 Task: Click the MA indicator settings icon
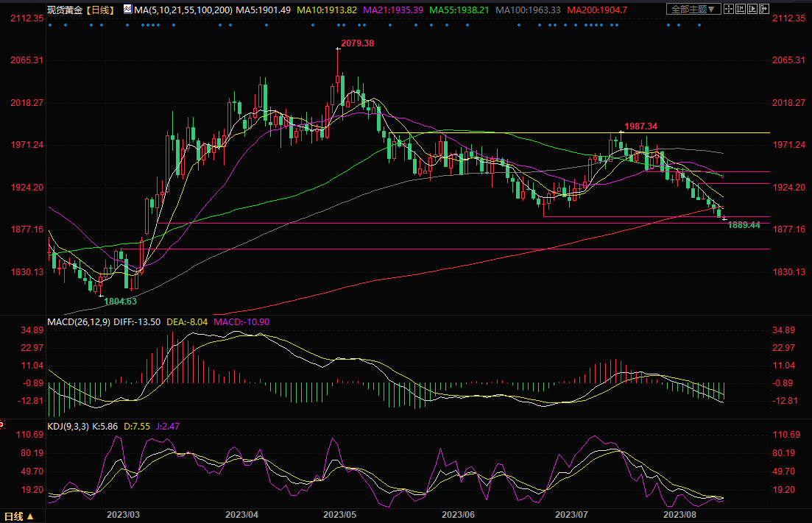pos(127,9)
